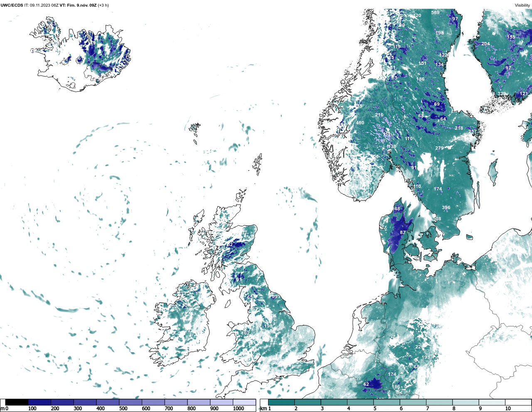The image size is (532, 412).
Task: Click the 5–6 km legend swatch
Action: pos(387,402)
